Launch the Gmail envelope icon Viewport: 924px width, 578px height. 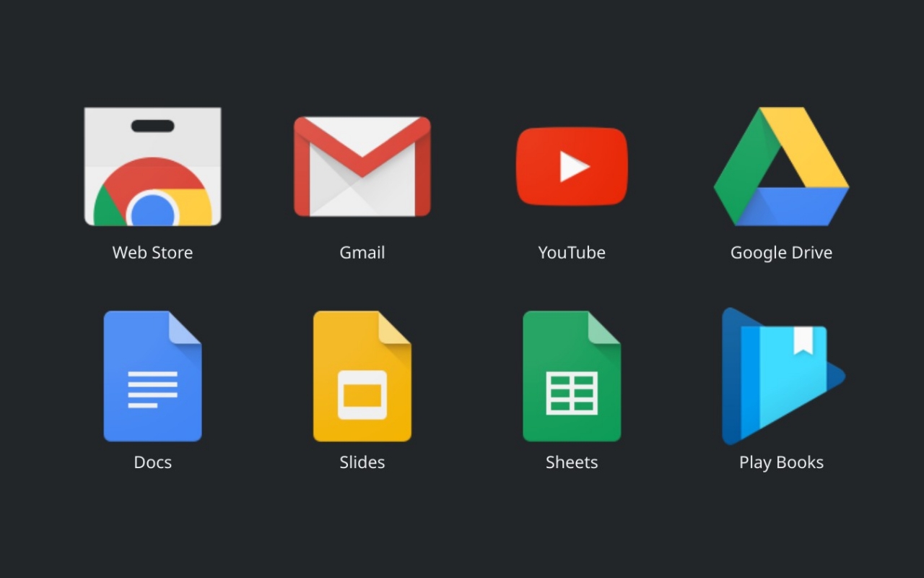[362, 166]
